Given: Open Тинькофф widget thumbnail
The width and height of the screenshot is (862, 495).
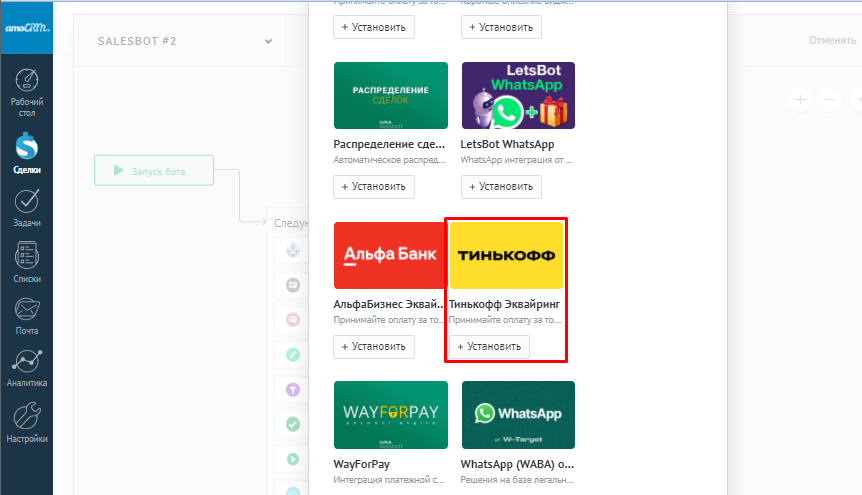Looking at the screenshot, I should tap(506, 255).
